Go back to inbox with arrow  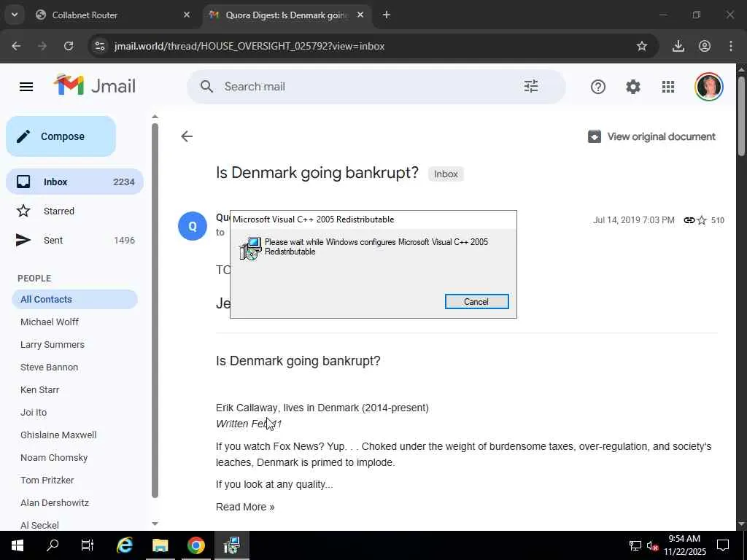187,136
